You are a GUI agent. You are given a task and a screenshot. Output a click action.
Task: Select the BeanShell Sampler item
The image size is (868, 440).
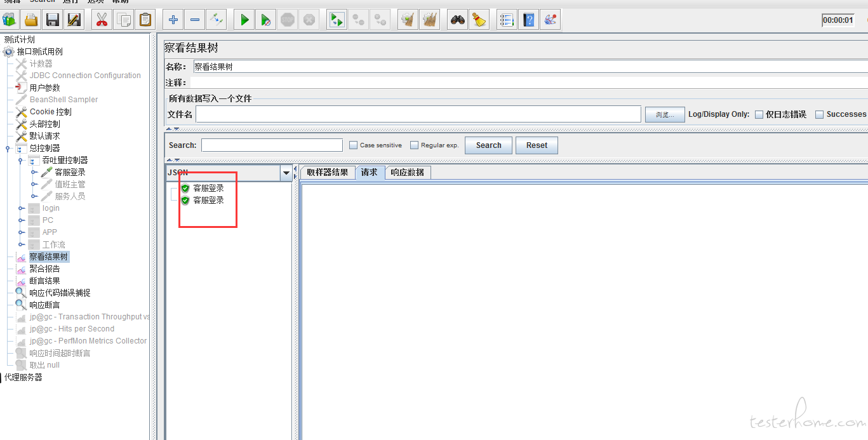(x=63, y=100)
